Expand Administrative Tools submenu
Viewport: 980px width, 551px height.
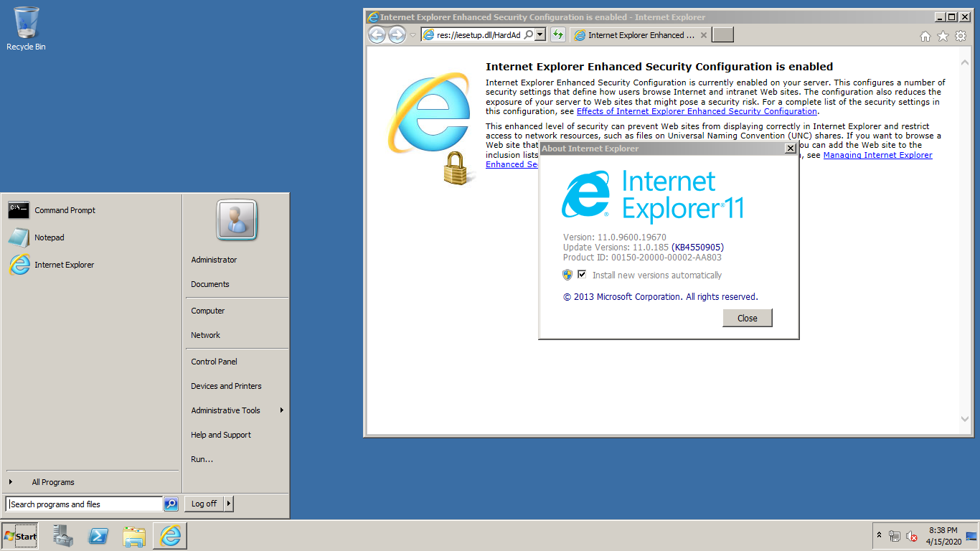pos(236,410)
